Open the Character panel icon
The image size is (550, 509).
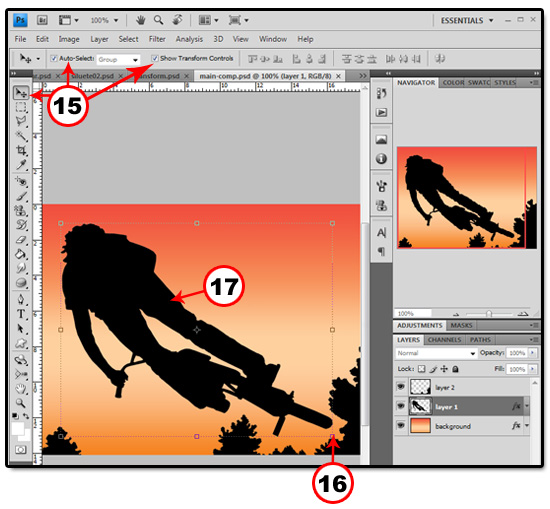click(382, 232)
